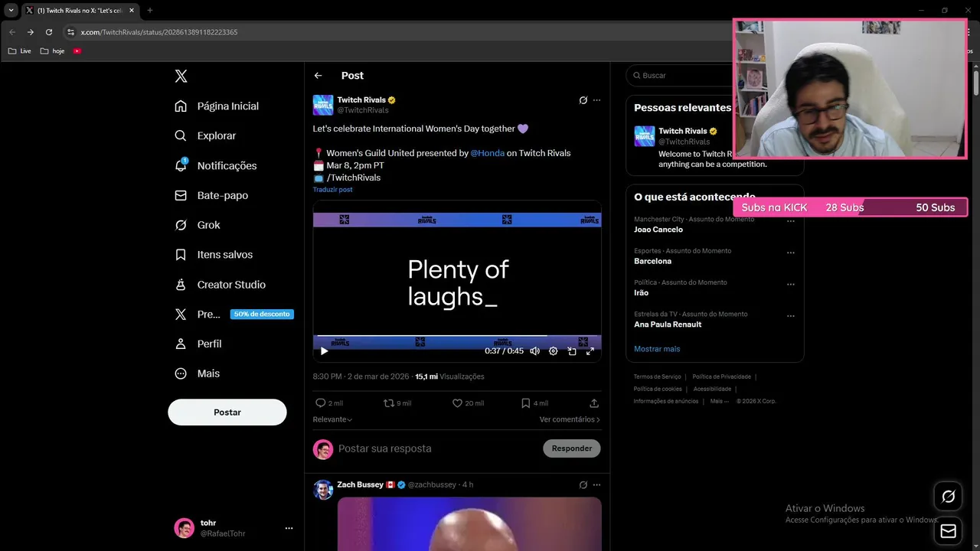Open more options on Twitch Rivals post
Image resolution: width=980 pixels, height=551 pixels.
click(x=596, y=100)
